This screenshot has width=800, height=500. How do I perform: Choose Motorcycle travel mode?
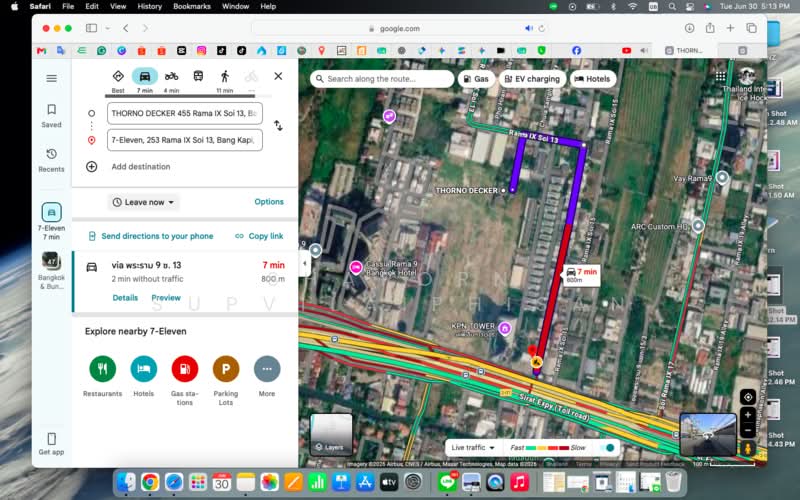[x=171, y=81]
